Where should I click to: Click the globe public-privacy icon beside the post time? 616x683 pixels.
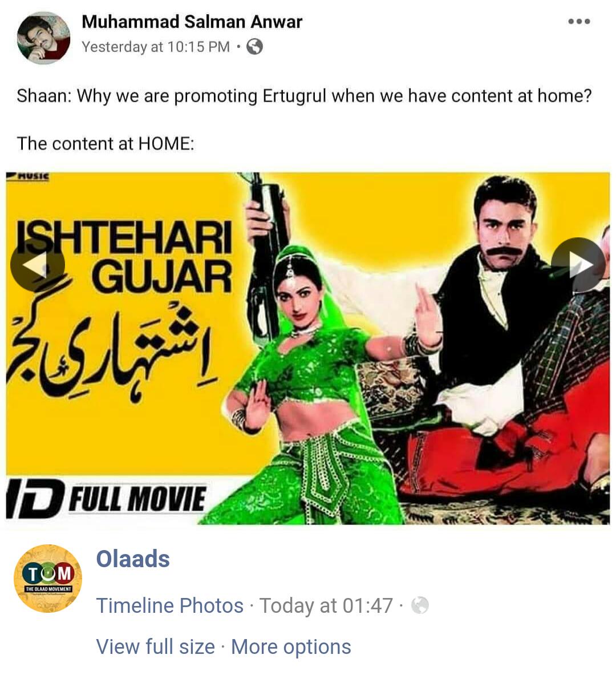[x=255, y=47]
